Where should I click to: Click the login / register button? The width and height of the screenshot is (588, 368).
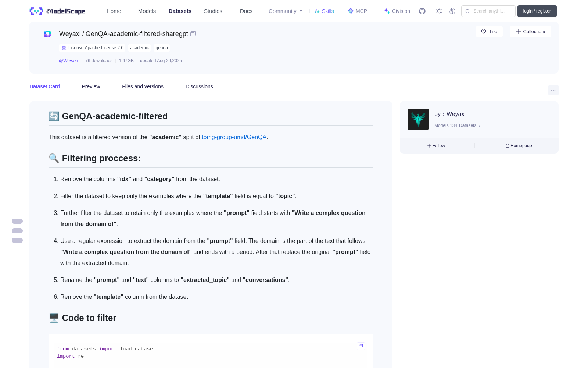(537, 11)
